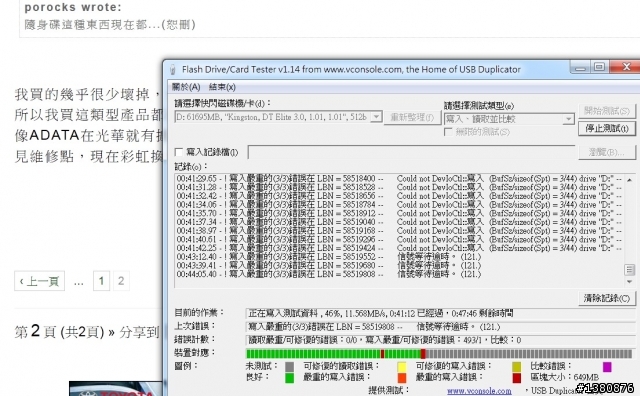Screen dimensions: 640x396
Task: Expand the test type dropdown
Action: (x=568, y=119)
